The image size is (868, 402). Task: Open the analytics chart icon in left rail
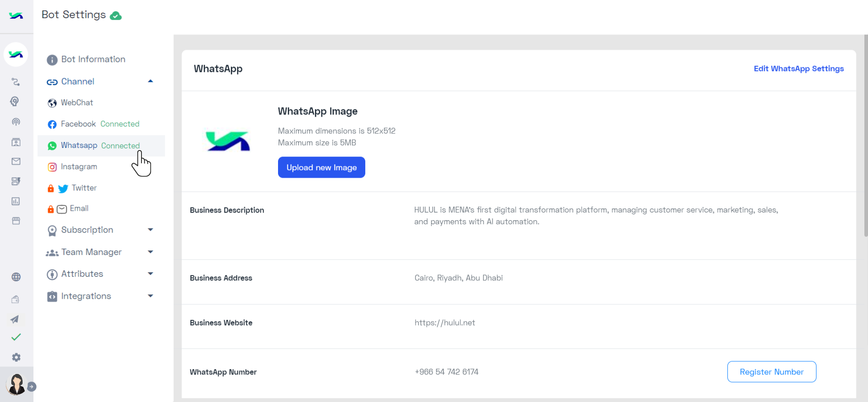coord(16,201)
